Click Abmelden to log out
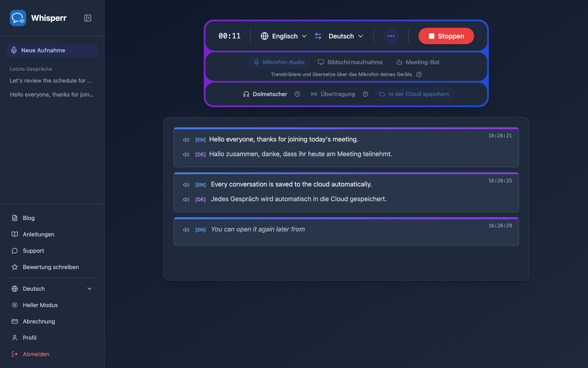This screenshot has width=588, height=368. pos(36,354)
